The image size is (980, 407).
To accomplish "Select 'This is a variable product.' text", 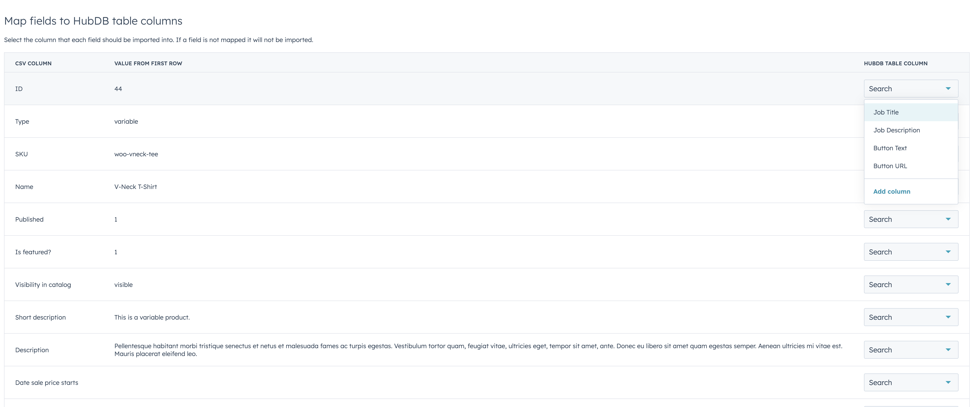I will click(x=152, y=318).
